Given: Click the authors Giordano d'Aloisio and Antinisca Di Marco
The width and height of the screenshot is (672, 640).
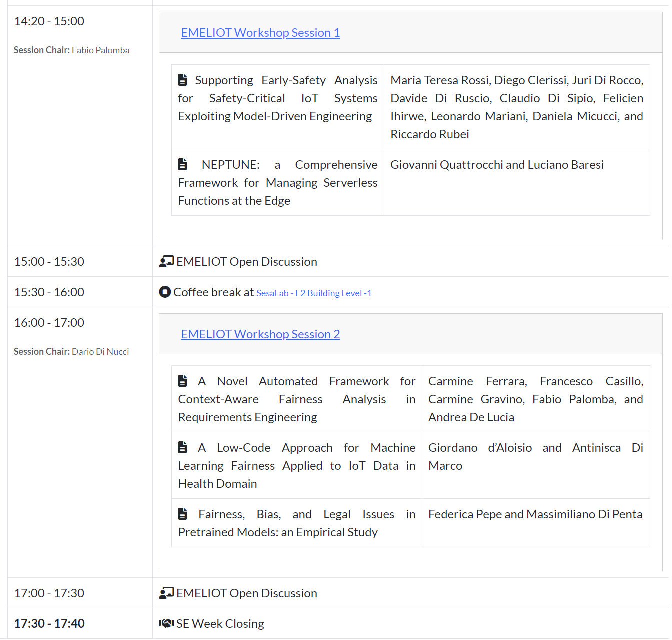Looking at the screenshot, I should click(536, 457).
